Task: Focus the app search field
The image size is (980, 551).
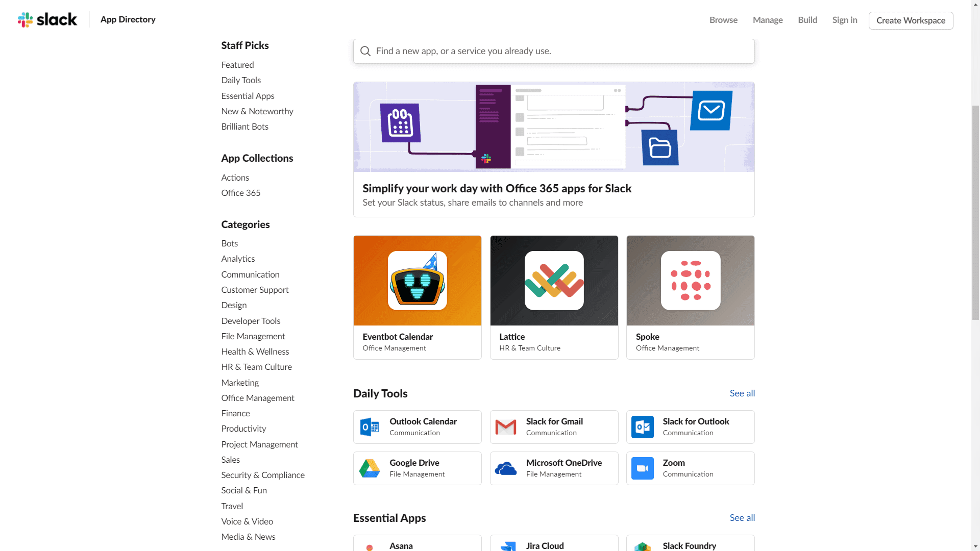Action: click(554, 51)
